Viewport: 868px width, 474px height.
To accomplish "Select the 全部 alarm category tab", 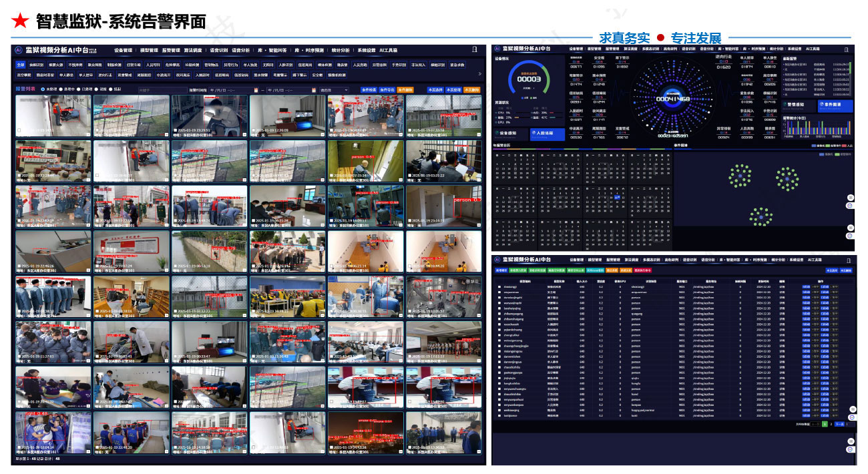I will (20, 65).
